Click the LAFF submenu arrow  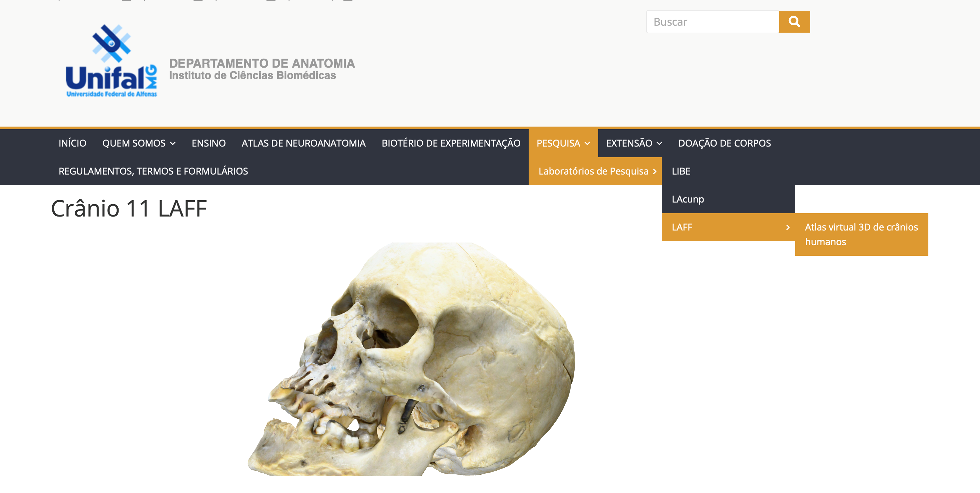click(x=788, y=227)
